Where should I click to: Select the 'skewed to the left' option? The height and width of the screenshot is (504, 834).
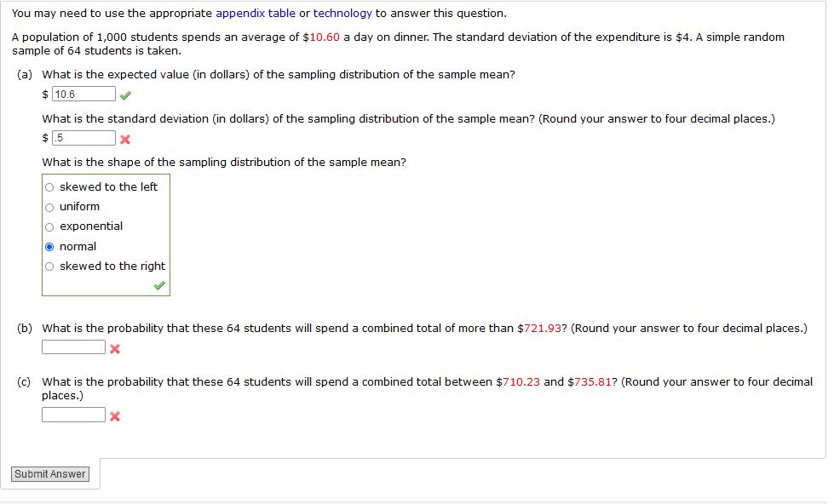(50, 186)
